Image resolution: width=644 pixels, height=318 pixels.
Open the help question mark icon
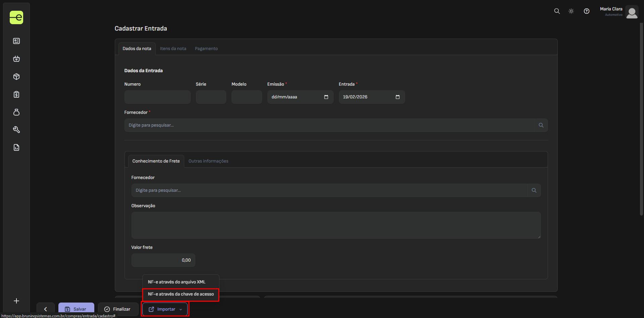586,11
